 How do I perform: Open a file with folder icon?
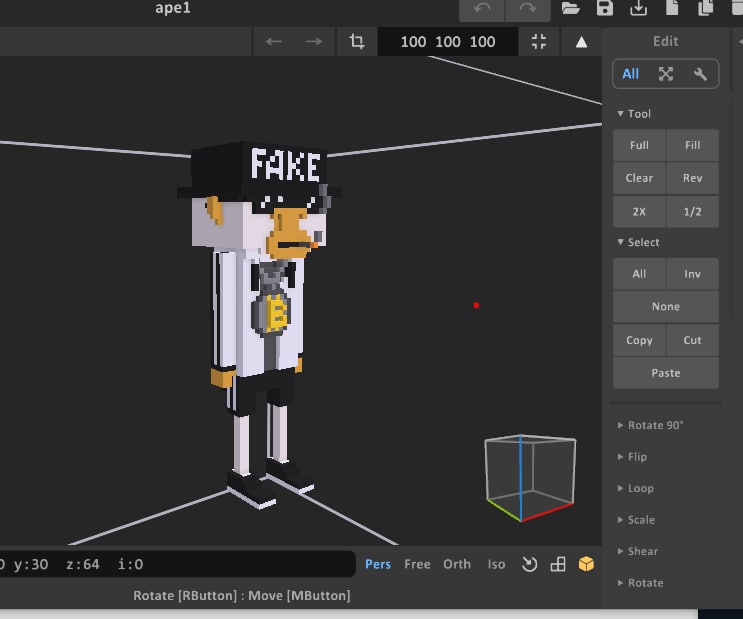tap(571, 8)
